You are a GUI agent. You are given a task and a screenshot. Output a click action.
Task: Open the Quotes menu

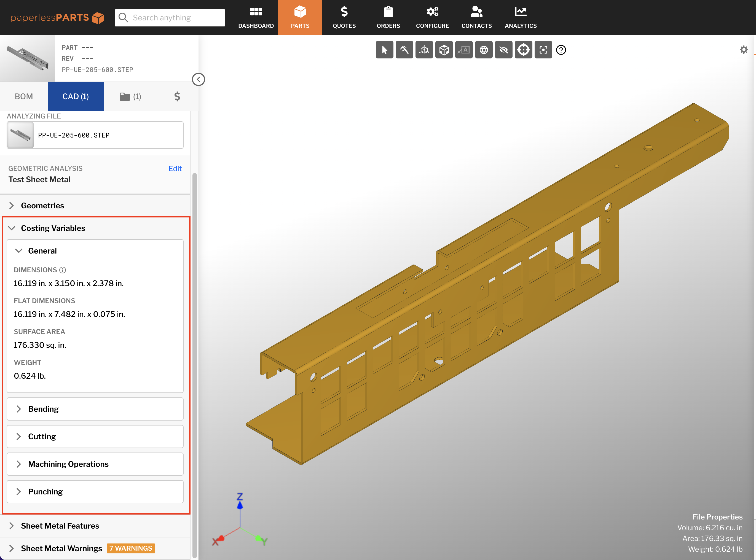[x=344, y=18]
